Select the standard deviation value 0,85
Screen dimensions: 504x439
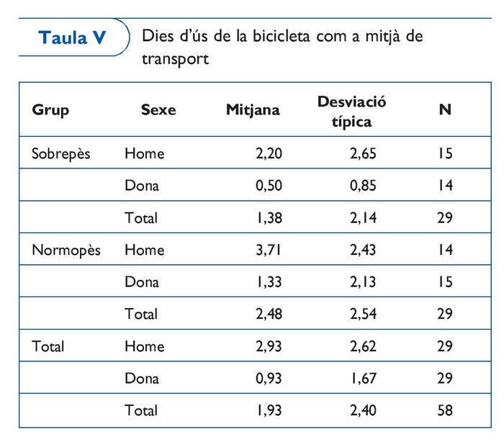[361, 186]
